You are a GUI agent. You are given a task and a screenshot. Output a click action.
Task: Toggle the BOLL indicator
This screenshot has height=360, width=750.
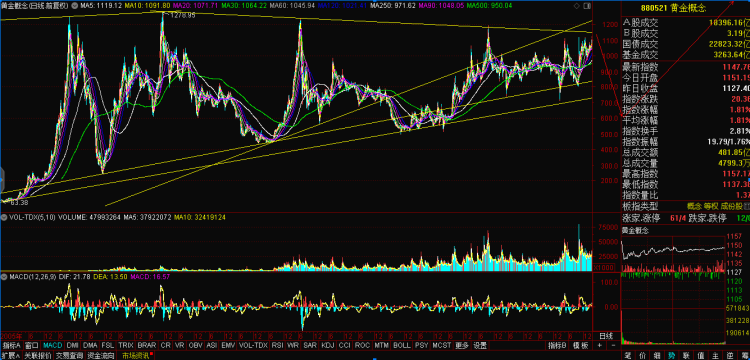(x=401, y=345)
